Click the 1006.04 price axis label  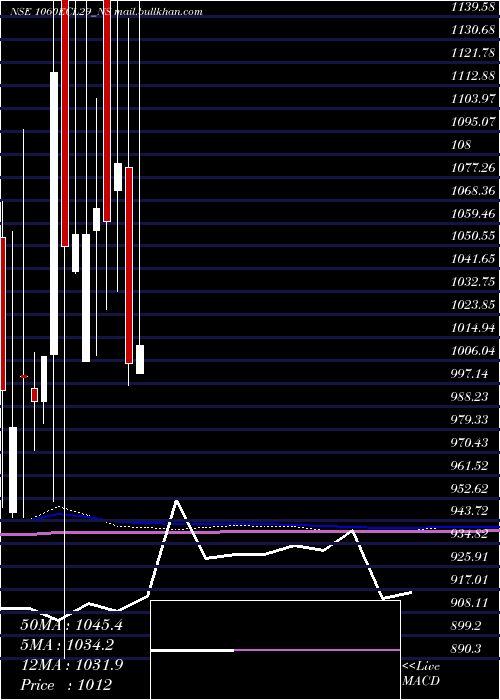pyautogui.click(x=473, y=351)
